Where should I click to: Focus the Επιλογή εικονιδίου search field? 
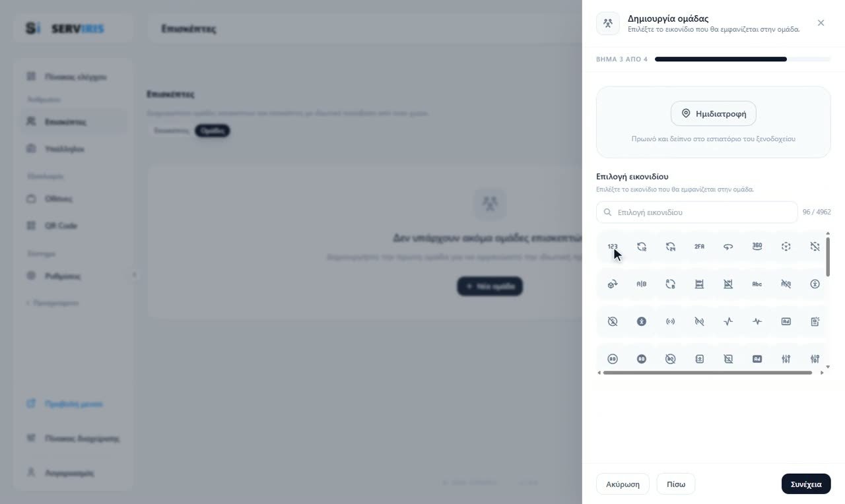point(697,212)
